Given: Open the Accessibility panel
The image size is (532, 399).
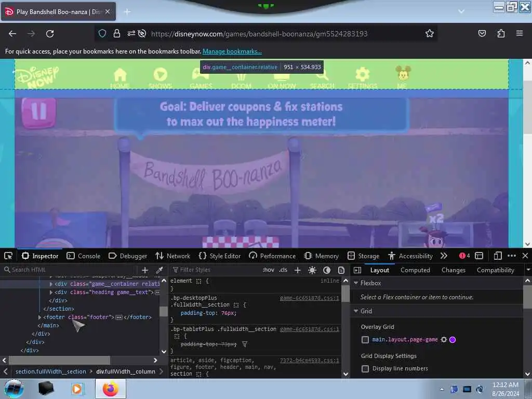Looking at the screenshot, I should click(x=410, y=256).
